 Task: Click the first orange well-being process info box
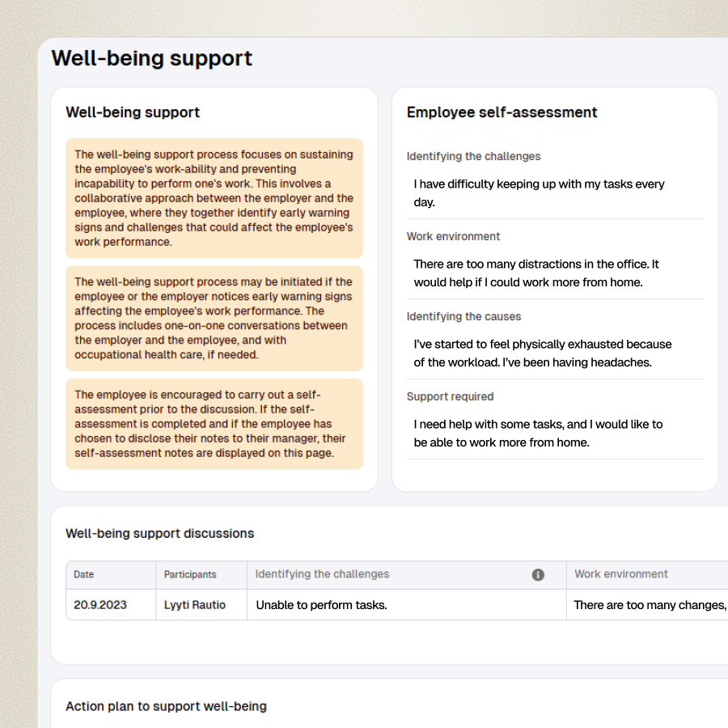[x=214, y=198]
